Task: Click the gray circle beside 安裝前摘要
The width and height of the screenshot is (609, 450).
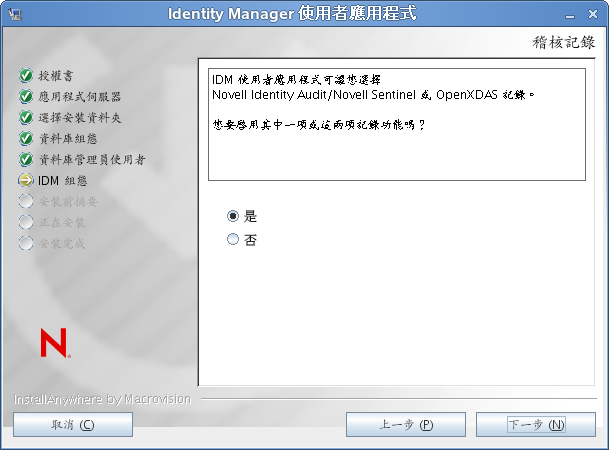Action: pyautogui.click(x=26, y=202)
